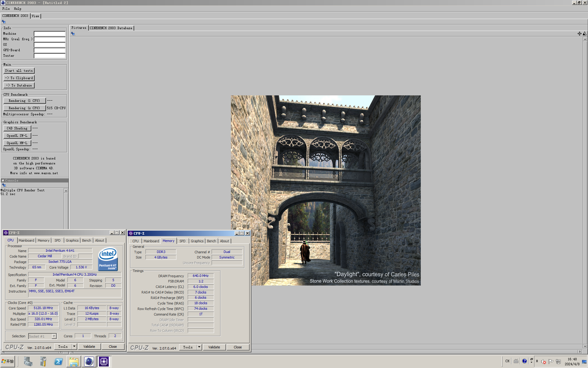Run OpenGL SW-L test

17,136
